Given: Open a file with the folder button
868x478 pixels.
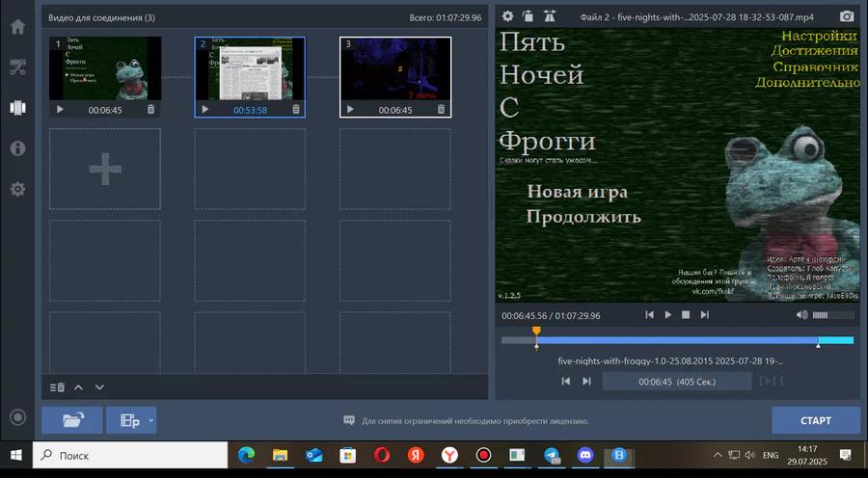Looking at the screenshot, I should [x=72, y=420].
